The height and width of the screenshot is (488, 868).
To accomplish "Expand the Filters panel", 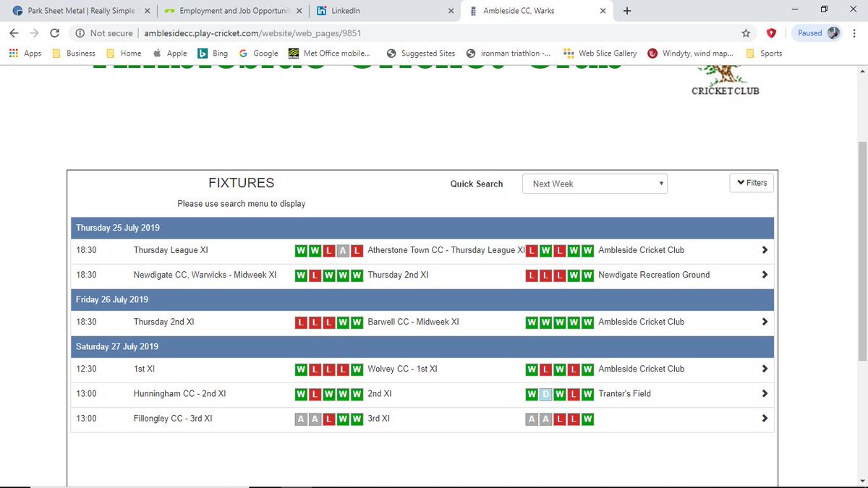I will pos(751,182).
